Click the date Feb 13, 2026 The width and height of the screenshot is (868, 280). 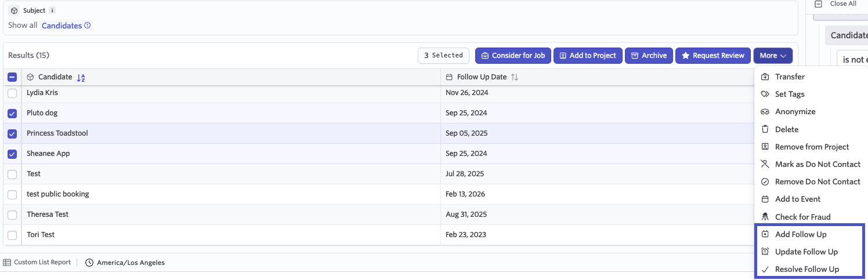coord(465,194)
